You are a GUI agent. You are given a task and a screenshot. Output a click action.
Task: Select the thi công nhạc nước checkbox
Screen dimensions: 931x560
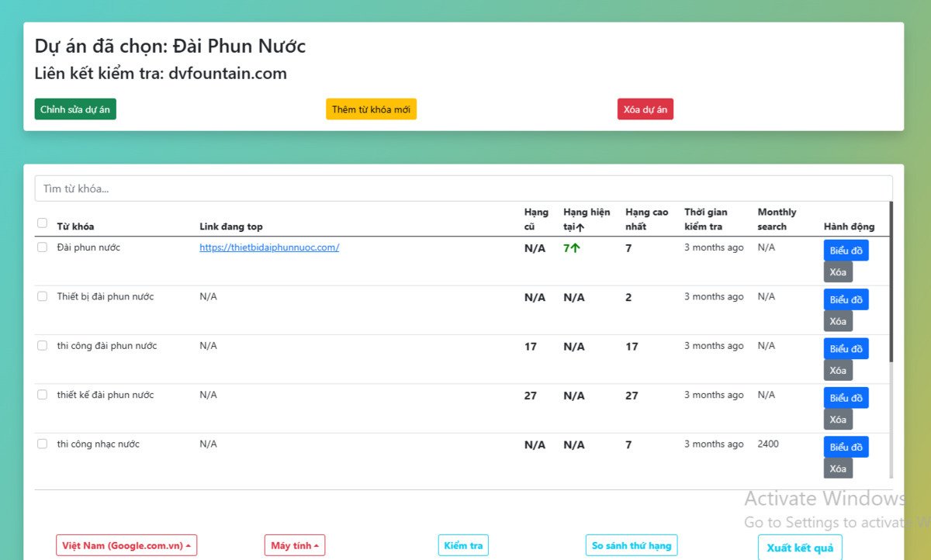pyautogui.click(x=43, y=444)
